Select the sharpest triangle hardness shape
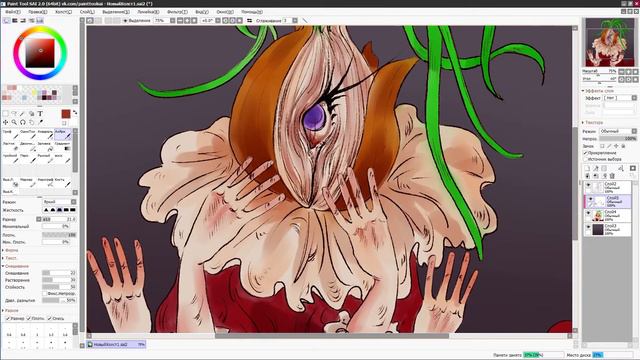Viewport: 640px width, 360px height. (46, 210)
